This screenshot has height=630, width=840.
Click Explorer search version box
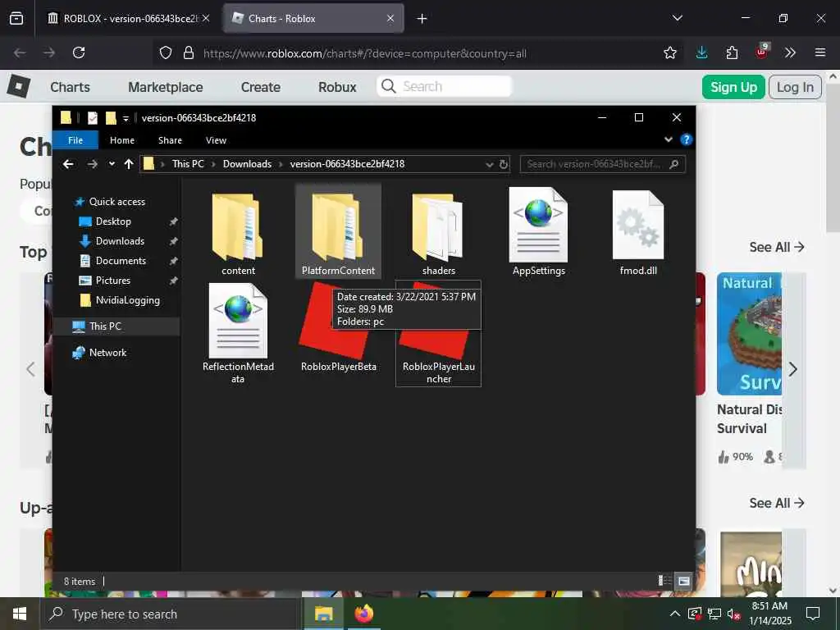[x=603, y=164]
